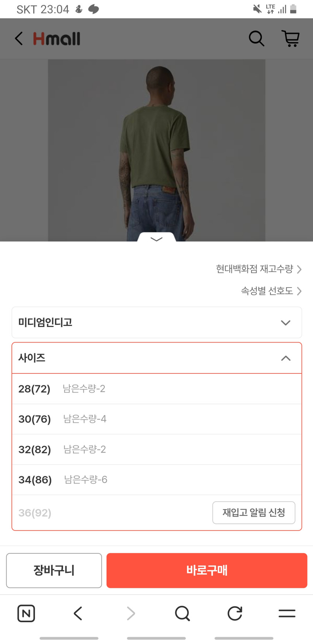Tap the back arrow beside Hmall logo
This screenshot has width=313, height=644.
coord(19,38)
